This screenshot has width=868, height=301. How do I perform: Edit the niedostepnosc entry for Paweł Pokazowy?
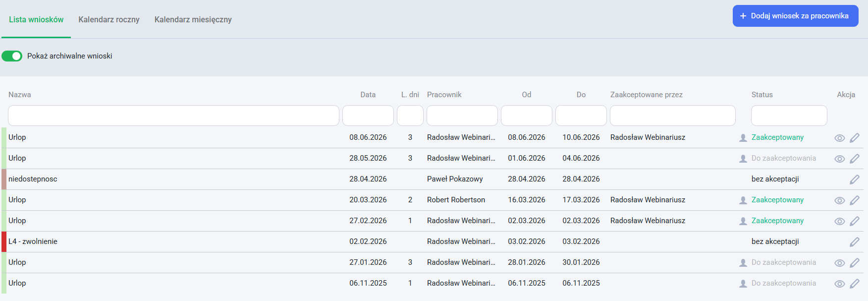pos(855,180)
